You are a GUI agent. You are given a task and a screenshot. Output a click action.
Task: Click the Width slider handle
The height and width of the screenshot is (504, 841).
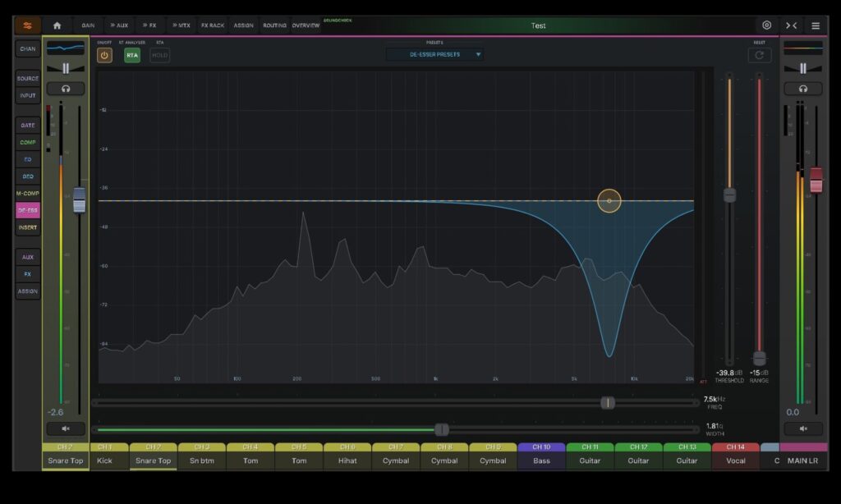point(441,429)
